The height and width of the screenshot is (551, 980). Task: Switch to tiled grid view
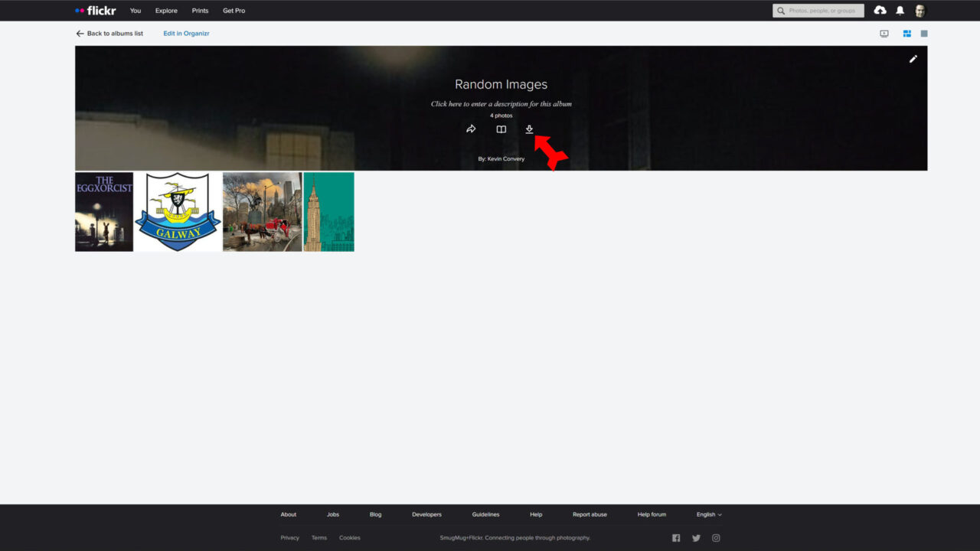coord(906,34)
